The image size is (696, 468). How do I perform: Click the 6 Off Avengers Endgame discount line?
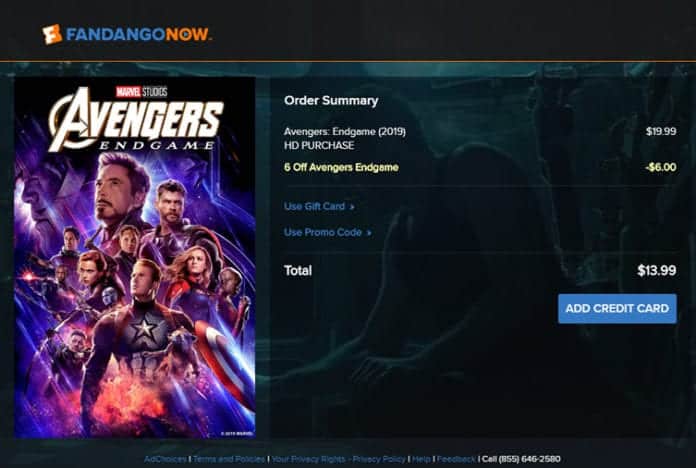tap(341, 167)
